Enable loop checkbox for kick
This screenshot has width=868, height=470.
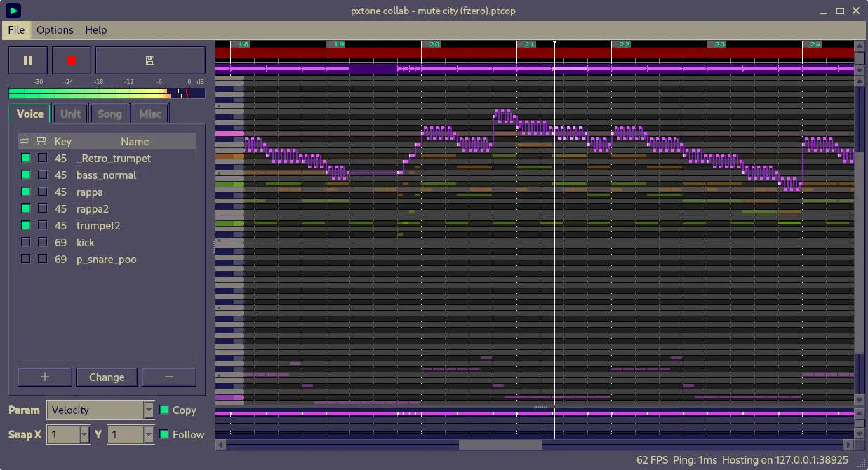(26, 242)
